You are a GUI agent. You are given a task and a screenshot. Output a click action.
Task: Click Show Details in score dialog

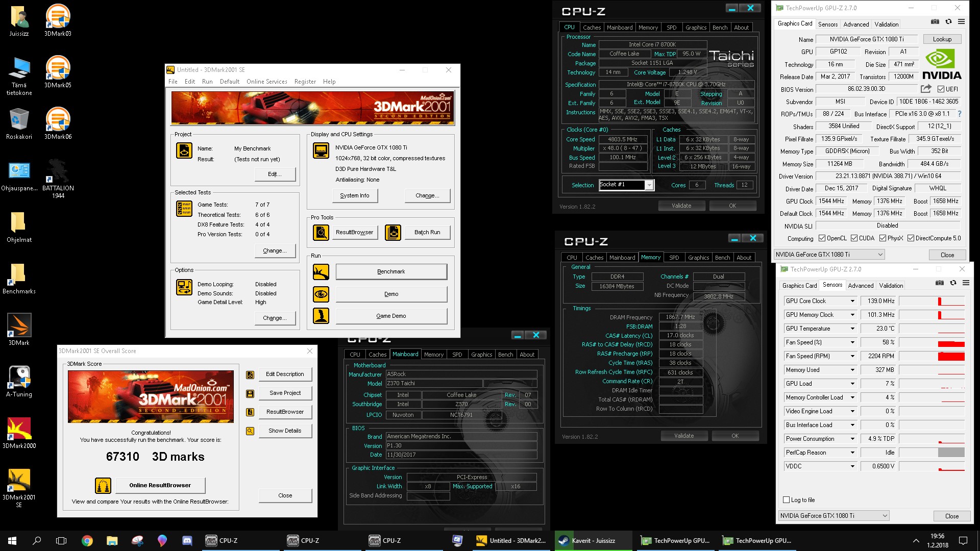pyautogui.click(x=285, y=431)
